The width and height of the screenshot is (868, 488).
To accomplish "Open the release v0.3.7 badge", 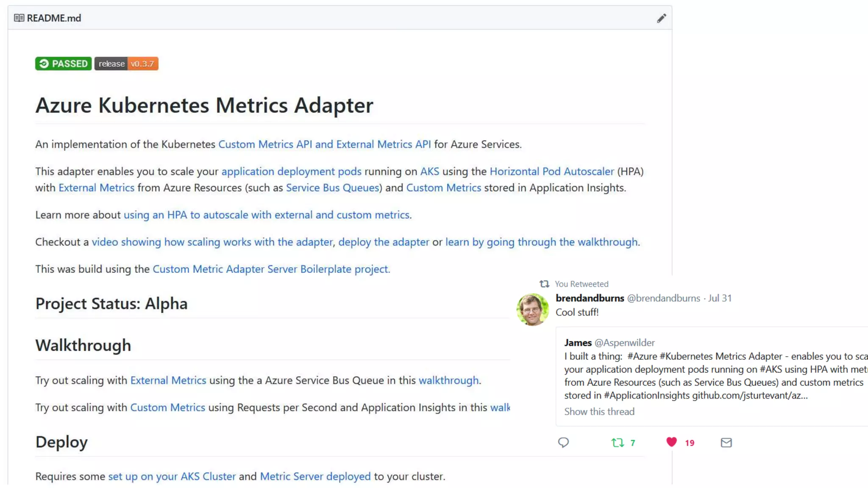I will (x=126, y=64).
